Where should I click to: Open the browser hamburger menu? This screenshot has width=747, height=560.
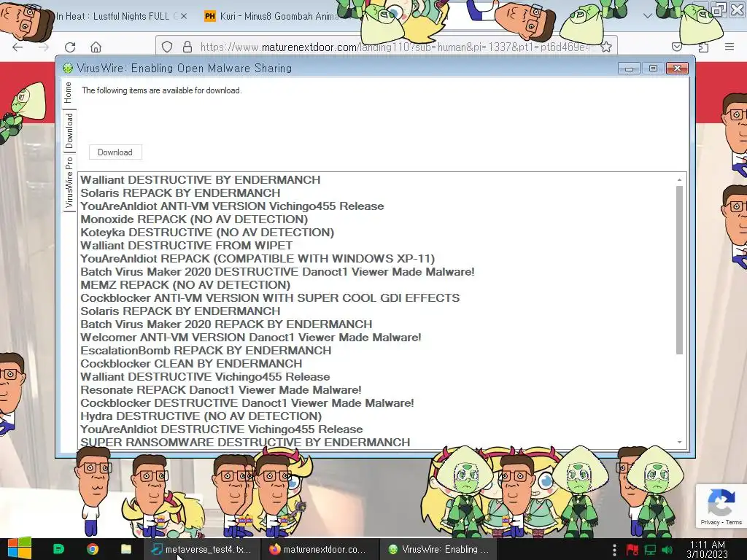(729, 47)
